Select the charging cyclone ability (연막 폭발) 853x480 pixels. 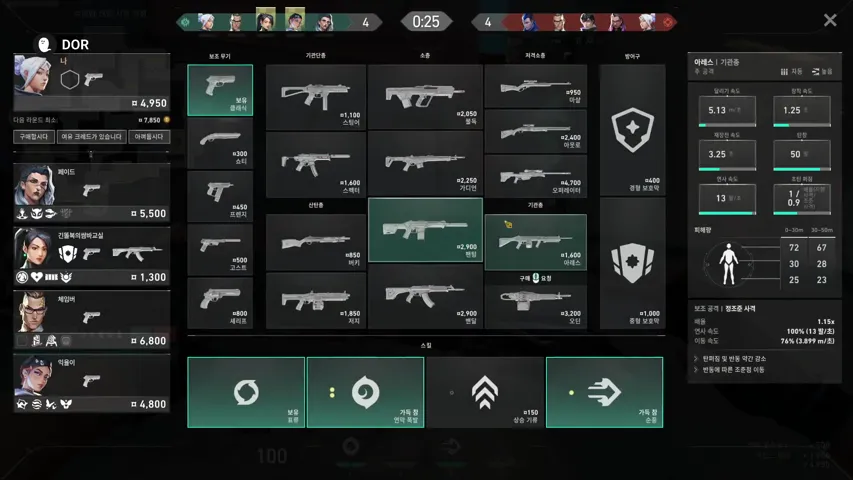pos(366,392)
